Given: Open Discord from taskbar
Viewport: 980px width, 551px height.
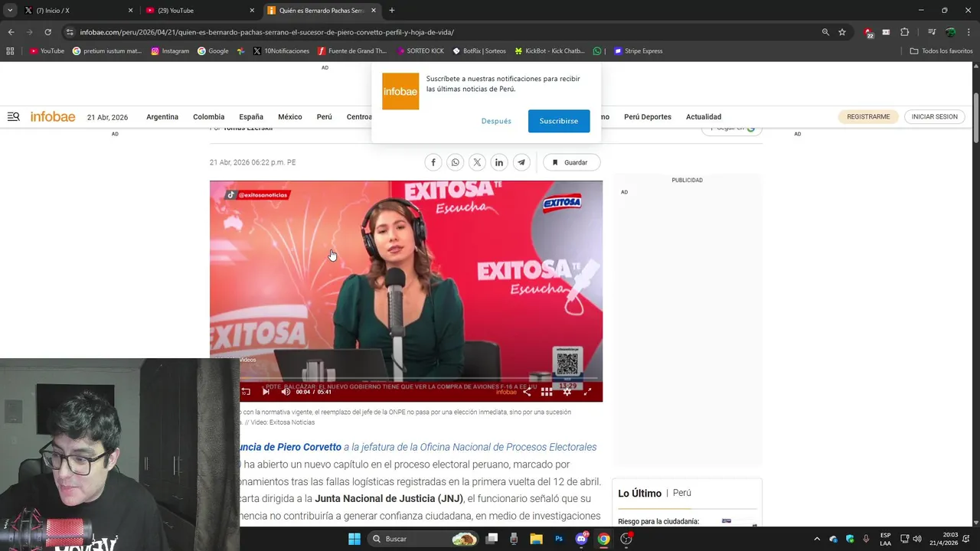Looking at the screenshot, I should (581, 539).
